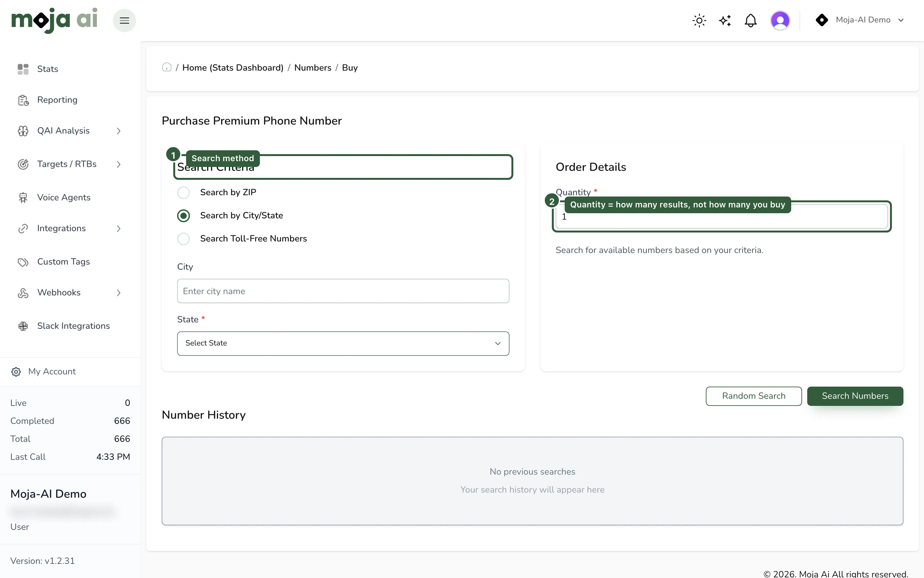Expand QAI Analysis submenu chevron

119,131
